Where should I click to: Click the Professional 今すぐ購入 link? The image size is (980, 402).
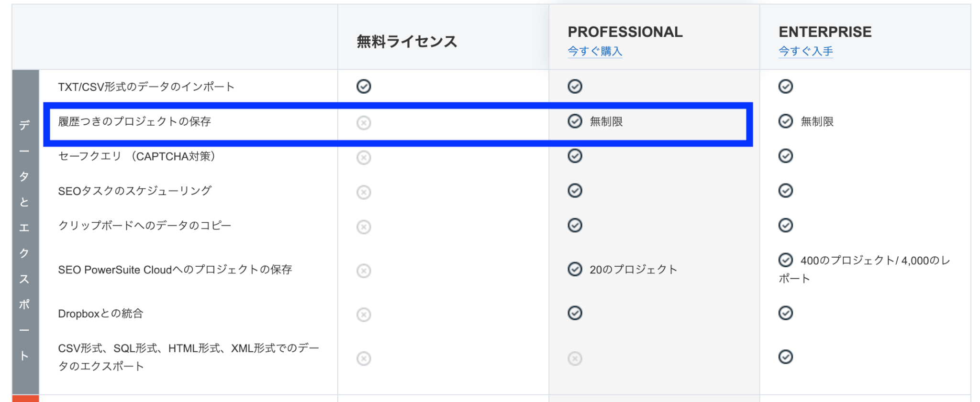(595, 51)
